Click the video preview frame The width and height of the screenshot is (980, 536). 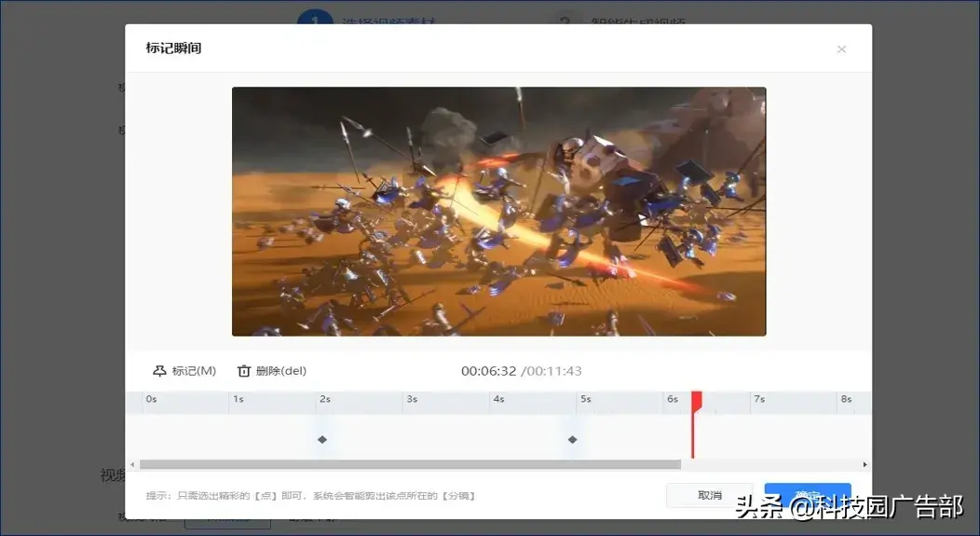point(498,212)
